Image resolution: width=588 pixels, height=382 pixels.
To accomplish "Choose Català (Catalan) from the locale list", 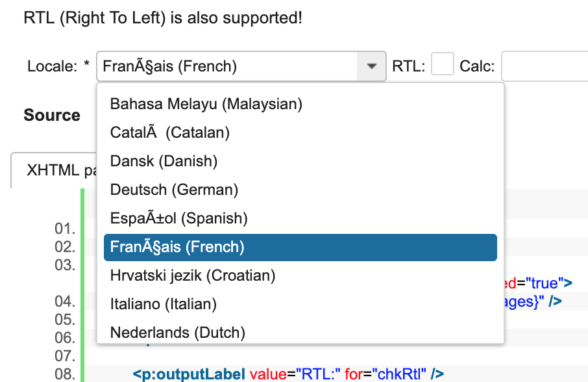I will tap(169, 132).
